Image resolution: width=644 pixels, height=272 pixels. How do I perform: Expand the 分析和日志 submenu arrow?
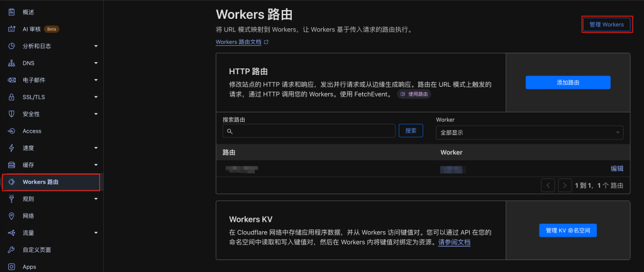[x=96, y=46]
